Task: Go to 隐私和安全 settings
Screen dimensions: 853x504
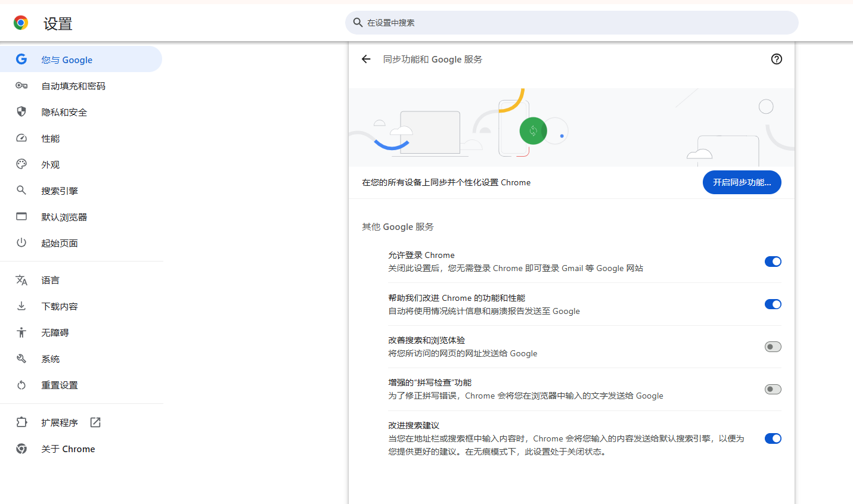Action: click(x=81, y=112)
